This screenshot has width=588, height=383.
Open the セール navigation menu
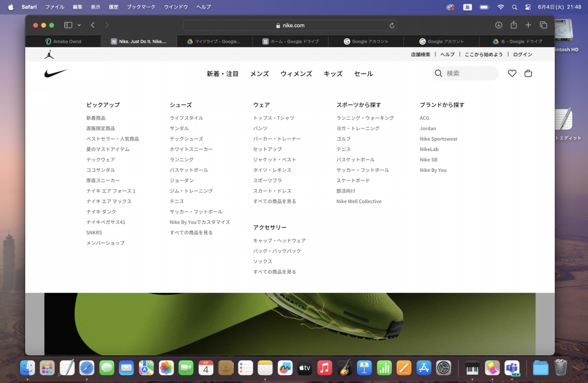tap(364, 74)
